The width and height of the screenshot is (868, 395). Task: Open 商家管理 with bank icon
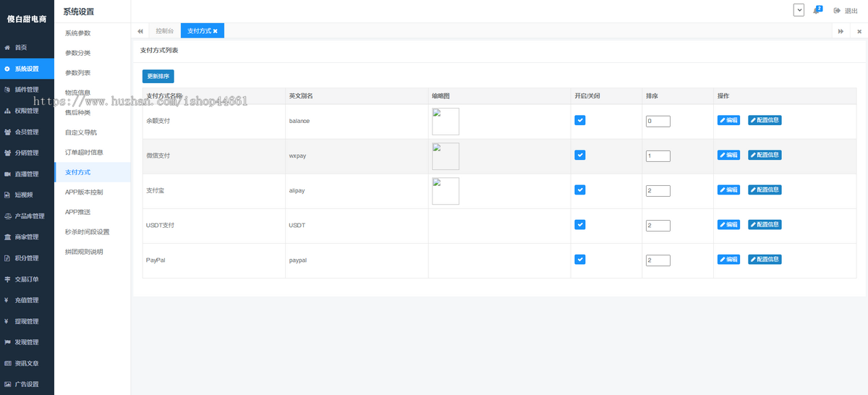(x=8, y=237)
